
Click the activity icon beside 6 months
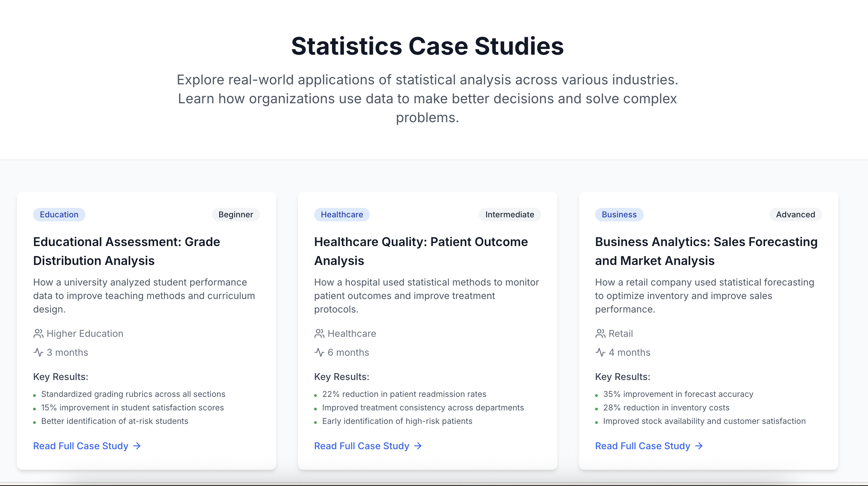319,352
